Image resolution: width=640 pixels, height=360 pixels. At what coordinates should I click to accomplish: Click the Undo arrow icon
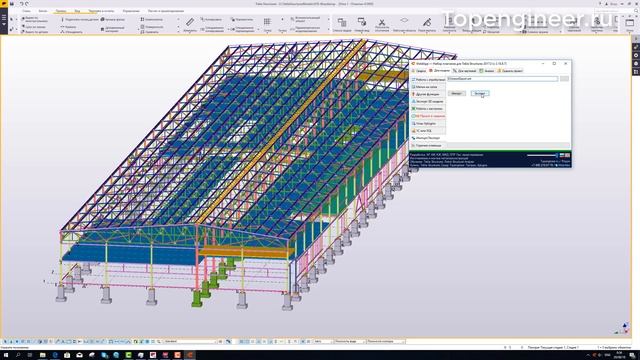(21, 4)
